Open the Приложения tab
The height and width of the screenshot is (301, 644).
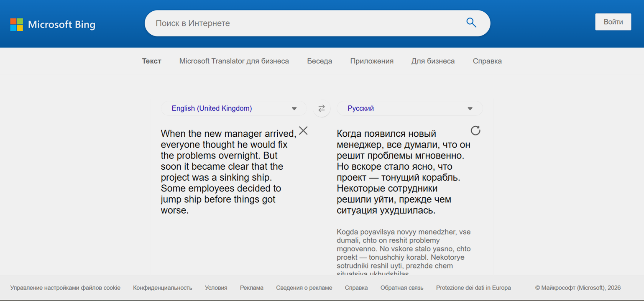coord(371,61)
